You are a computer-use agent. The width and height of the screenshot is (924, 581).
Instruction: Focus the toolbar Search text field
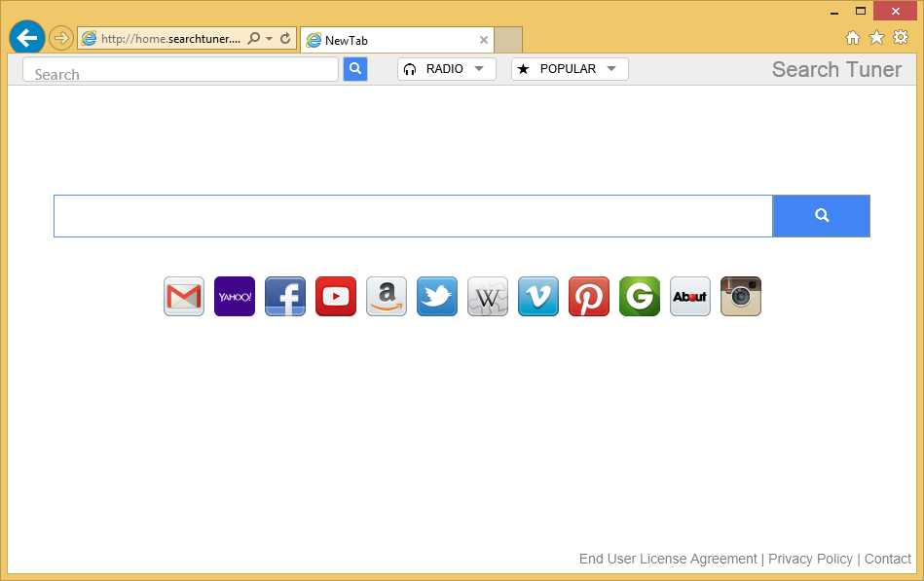click(180, 69)
